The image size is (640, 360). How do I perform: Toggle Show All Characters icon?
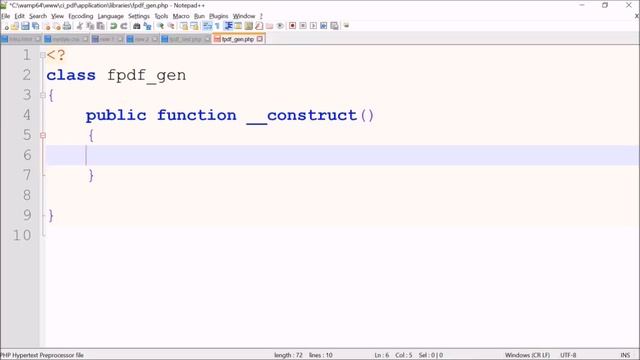(x=218, y=26)
